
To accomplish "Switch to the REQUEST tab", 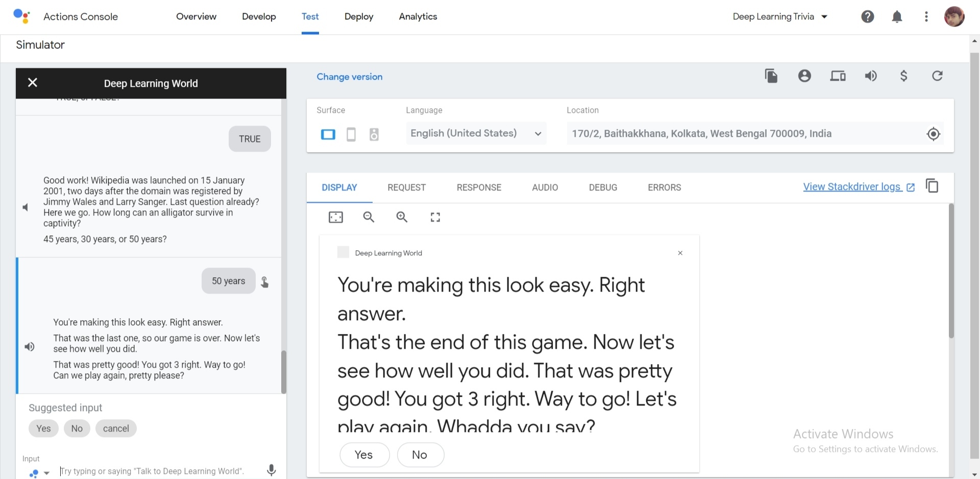I will coord(406,187).
